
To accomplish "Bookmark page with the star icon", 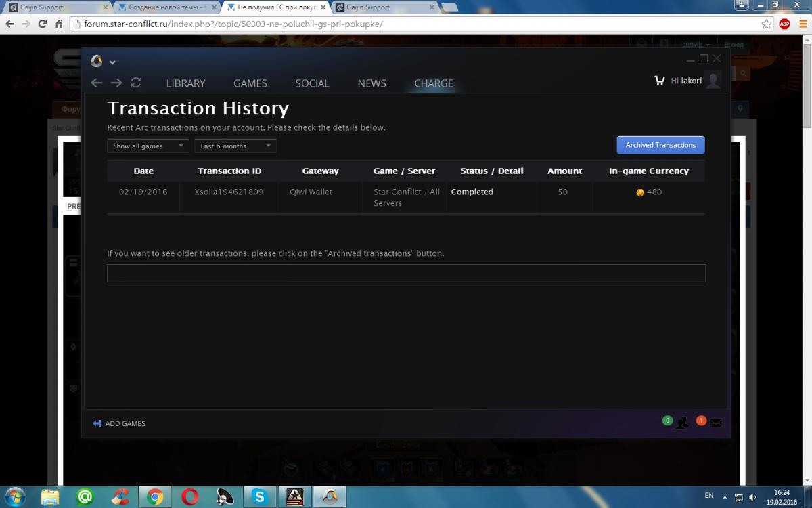I will [767, 24].
